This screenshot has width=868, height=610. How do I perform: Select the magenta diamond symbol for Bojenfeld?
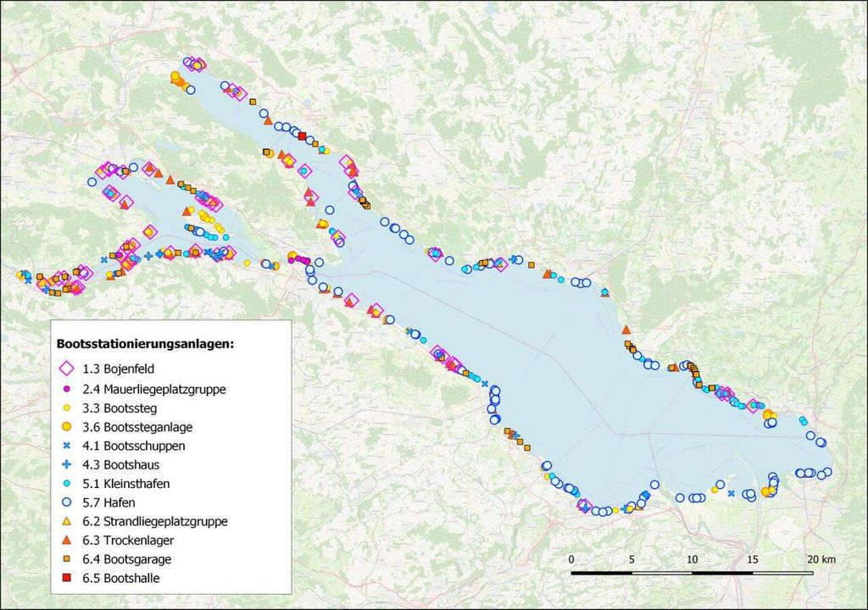pyautogui.click(x=65, y=369)
